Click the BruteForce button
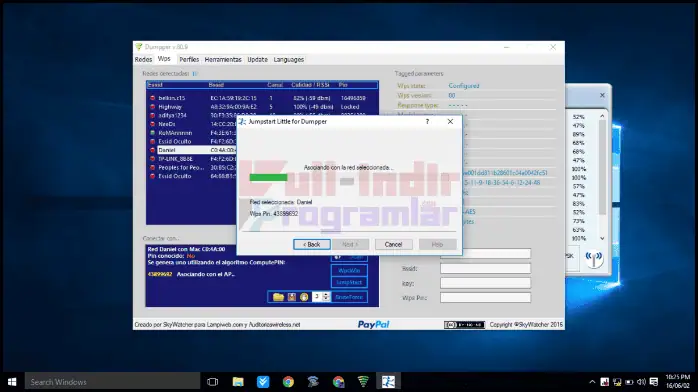Screen dimensions: 698x392 [349, 297]
